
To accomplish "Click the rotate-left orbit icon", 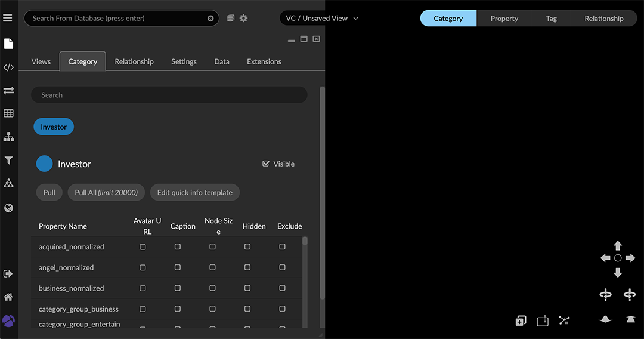I will coord(605,295).
